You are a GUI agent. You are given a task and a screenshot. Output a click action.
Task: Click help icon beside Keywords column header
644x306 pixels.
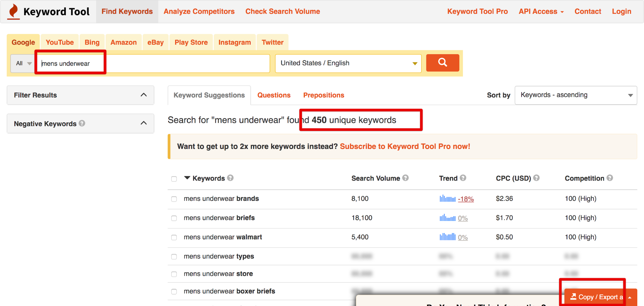tap(230, 178)
